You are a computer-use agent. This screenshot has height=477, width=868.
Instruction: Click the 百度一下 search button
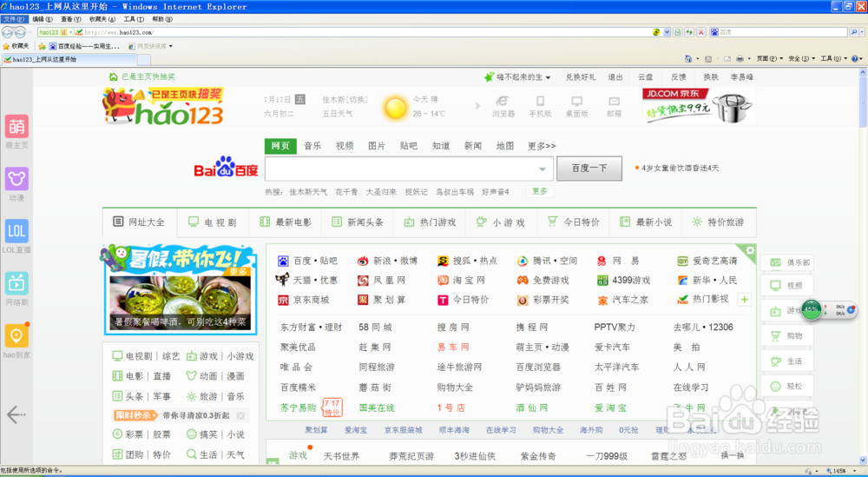tap(589, 169)
